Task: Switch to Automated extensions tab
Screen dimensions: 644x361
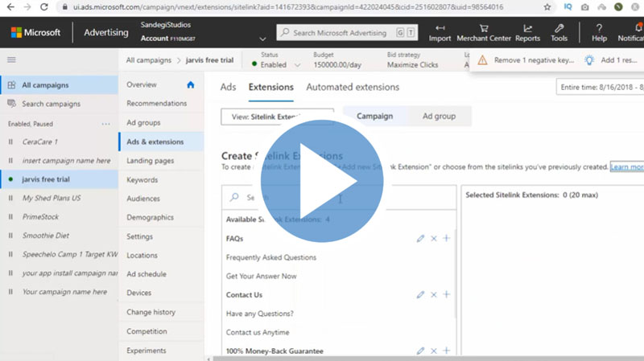Action: point(353,87)
